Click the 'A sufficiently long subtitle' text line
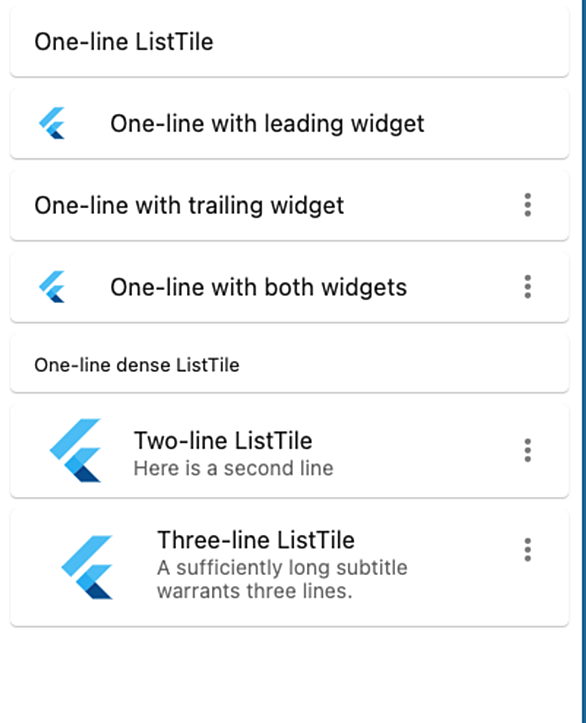586x723 pixels. (x=282, y=568)
